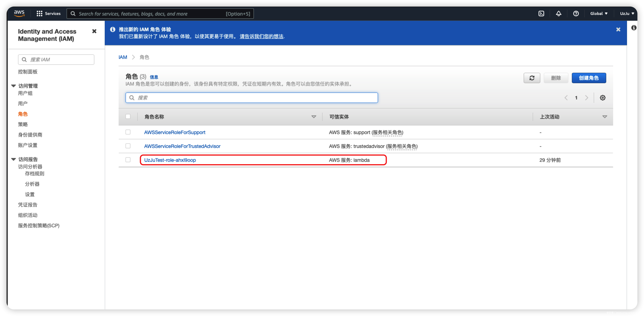
Task: Collapse the 访问管理 section
Action: coord(14,86)
